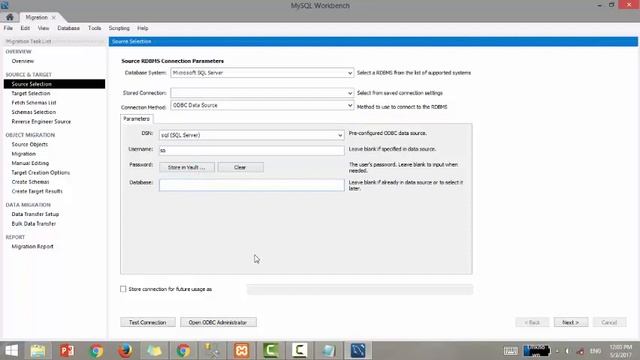Click the stored connection name field
The width and height of the screenshot is (640, 360).
pyautogui.click(x=360, y=289)
